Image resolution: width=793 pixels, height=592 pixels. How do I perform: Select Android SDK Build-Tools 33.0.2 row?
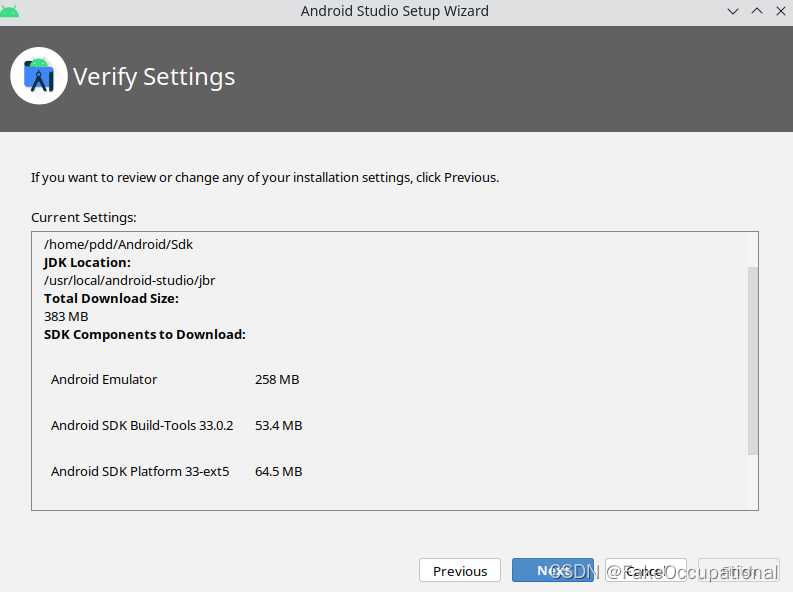[177, 425]
